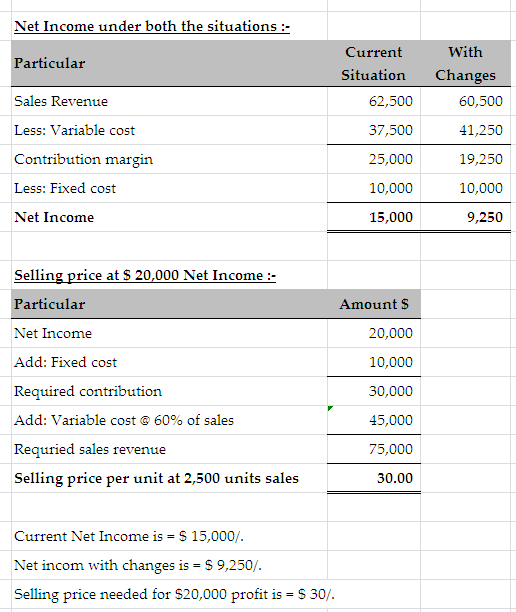Select required contribution value 30,000
Image resolution: width=516 pixels, height=612 pixels.
391,391
